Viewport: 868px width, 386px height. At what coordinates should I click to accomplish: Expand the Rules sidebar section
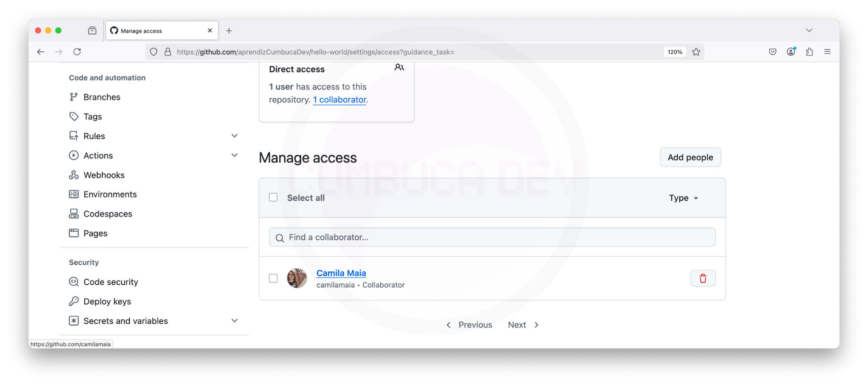[234, 136]
